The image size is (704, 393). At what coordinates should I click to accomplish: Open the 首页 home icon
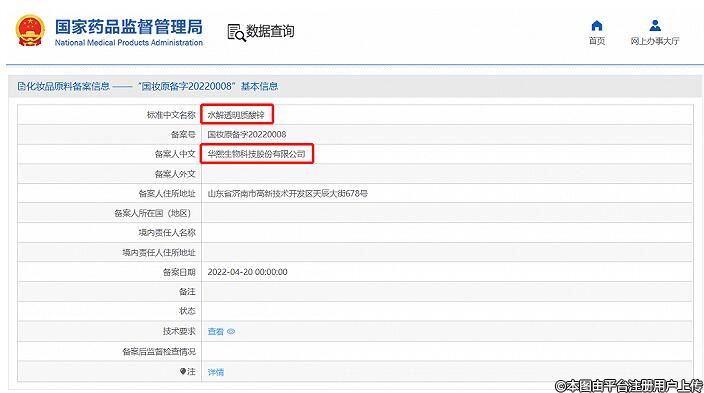point(597,25)
